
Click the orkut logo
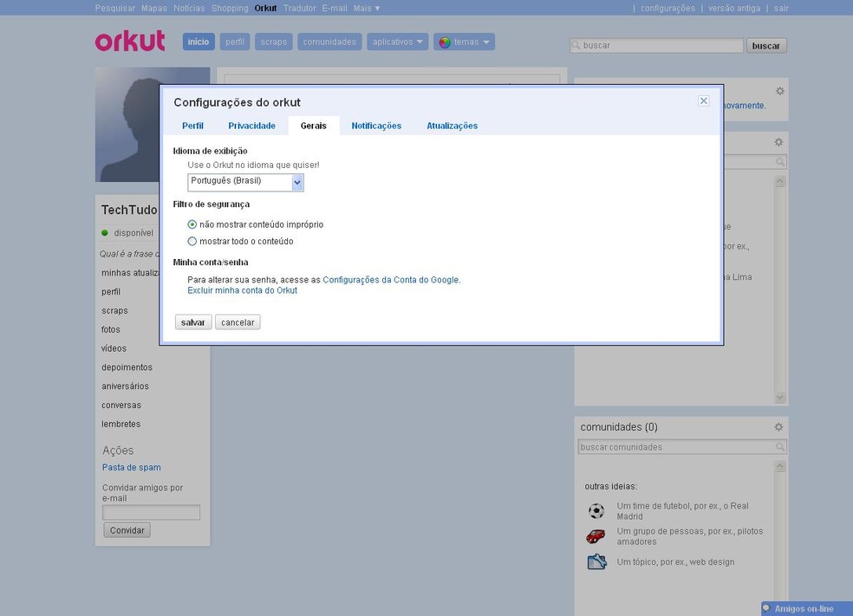click(129, 40)
